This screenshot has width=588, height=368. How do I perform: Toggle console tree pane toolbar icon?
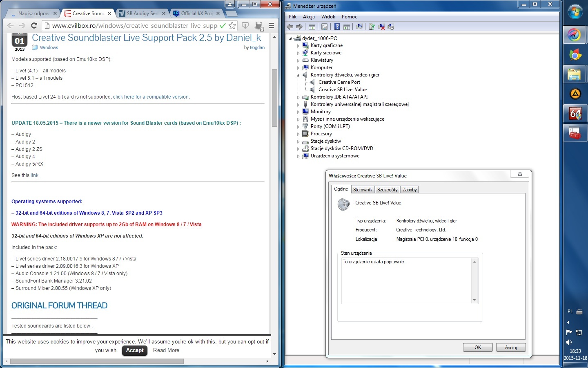(x=312, y=27)
